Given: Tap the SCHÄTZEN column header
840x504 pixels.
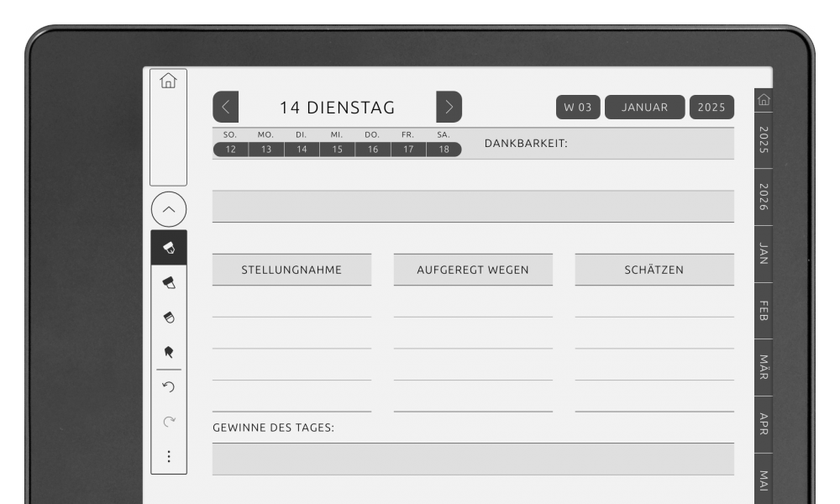Looking at the screenshot, I should (x=654, y=270).
